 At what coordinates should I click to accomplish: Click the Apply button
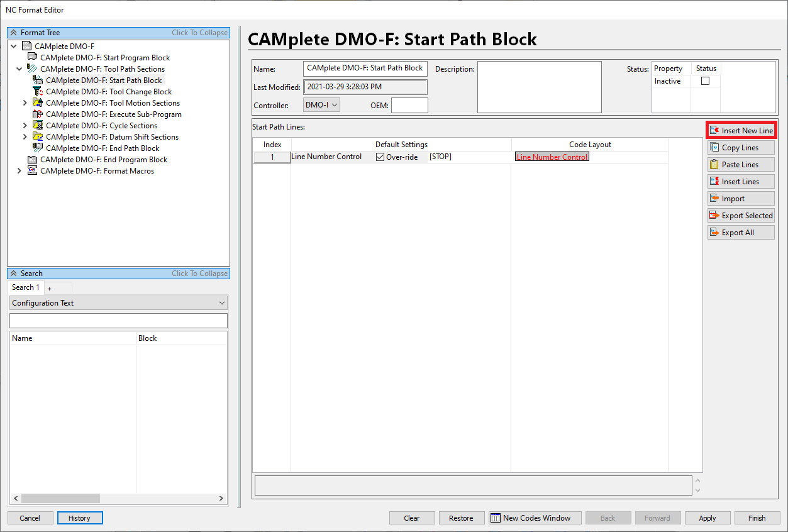[x=708, y=518]
